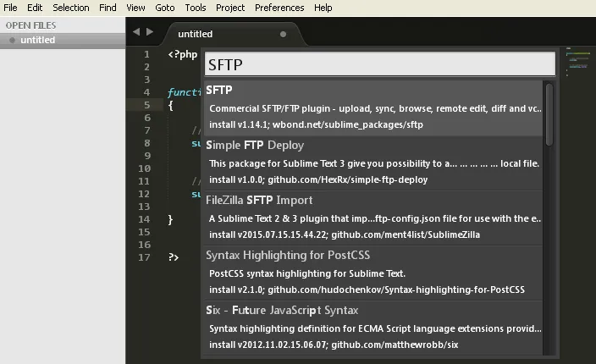Click the package list scrollbar thumb

549,114
